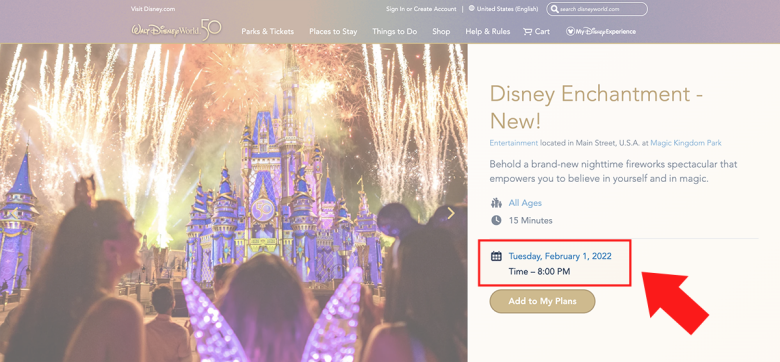Follow the Visit Disney.com link

click(x=153, y=9)
